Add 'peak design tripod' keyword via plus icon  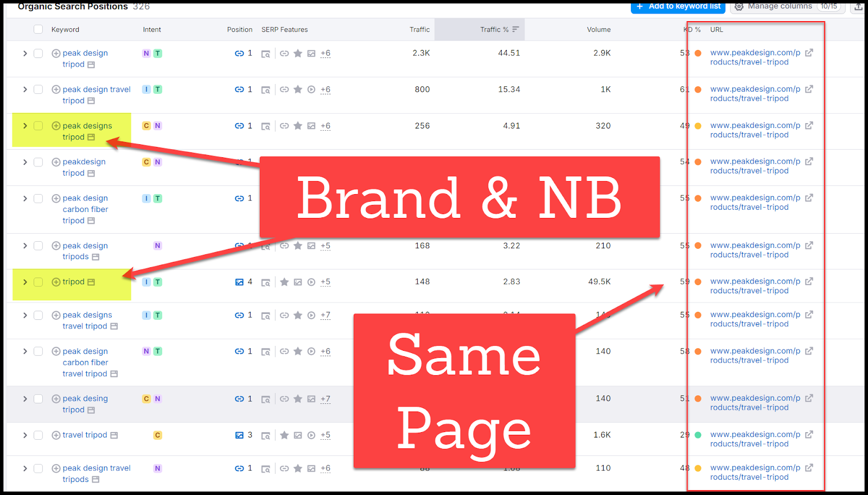coord(56,53)
